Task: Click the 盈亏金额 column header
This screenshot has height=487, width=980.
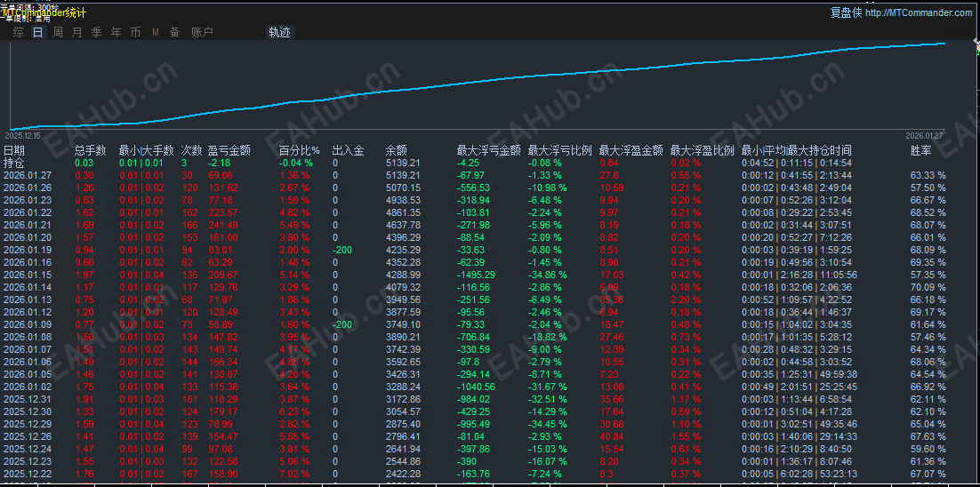Action: [229, 150]
